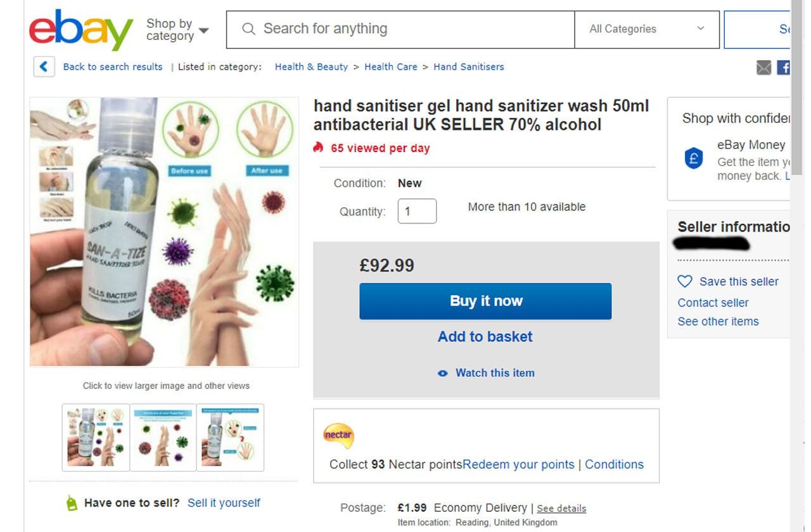Viewport: 811px width, 532px height.
Task: Open the Shop by category dropdown
Action: coord(177,30)
